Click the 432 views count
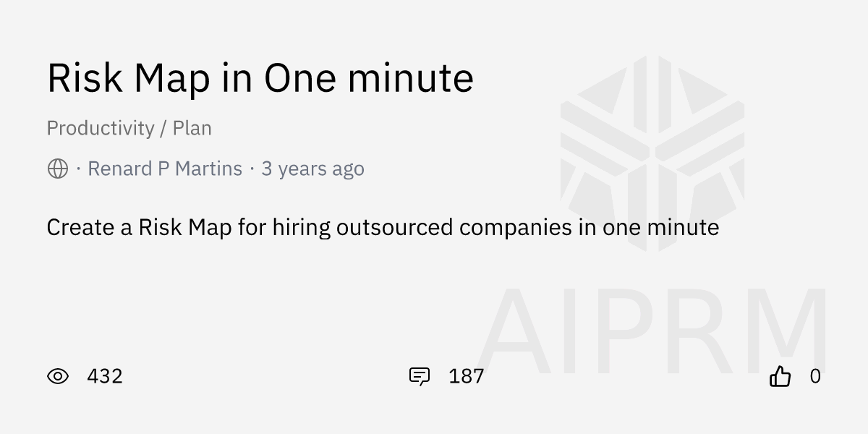 click(105, 376)
